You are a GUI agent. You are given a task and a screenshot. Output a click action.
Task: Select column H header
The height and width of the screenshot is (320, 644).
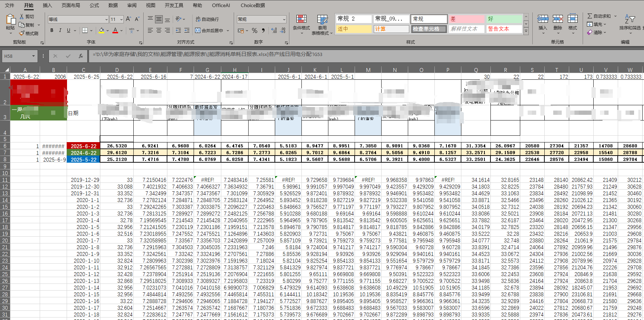coord(235,70)
